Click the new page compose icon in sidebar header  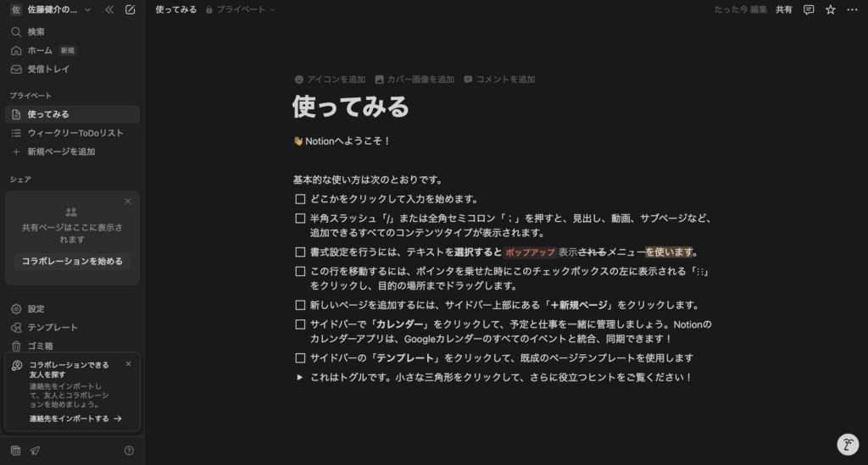pos(130,10)
